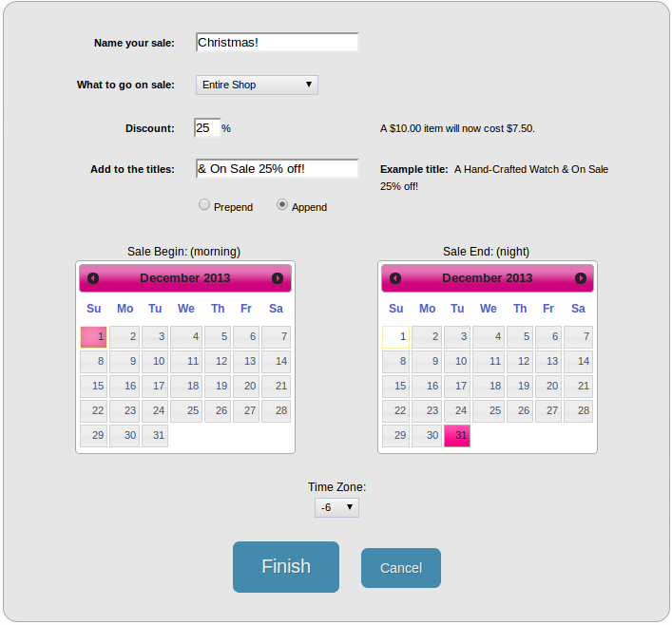
Task: Click the Cancel button
Action: coord(401,568)
